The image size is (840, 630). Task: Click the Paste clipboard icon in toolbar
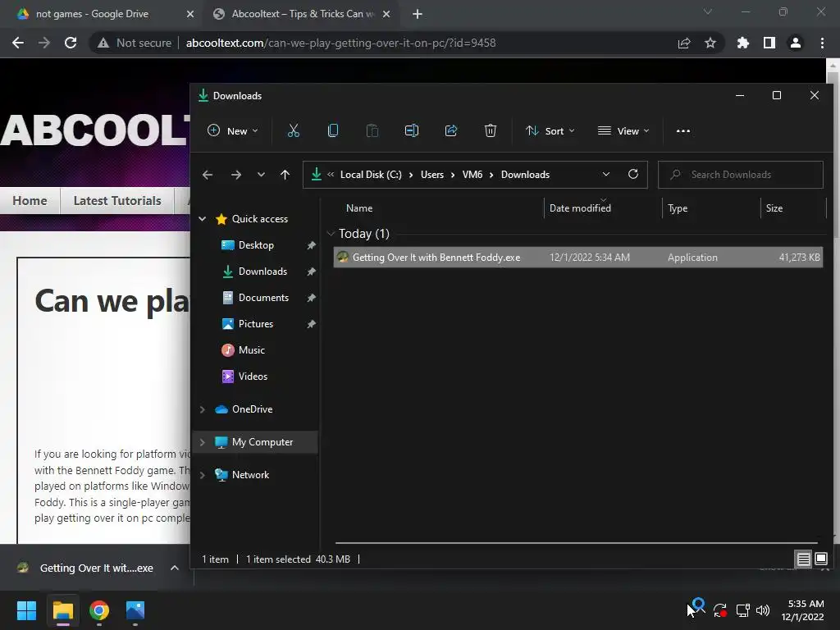click(372, 130)
